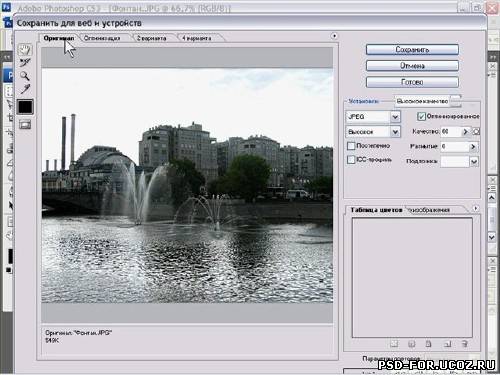Click the Готово button
Image resolution: width=500 pixels, height=375 pixels.
(412, 82)
